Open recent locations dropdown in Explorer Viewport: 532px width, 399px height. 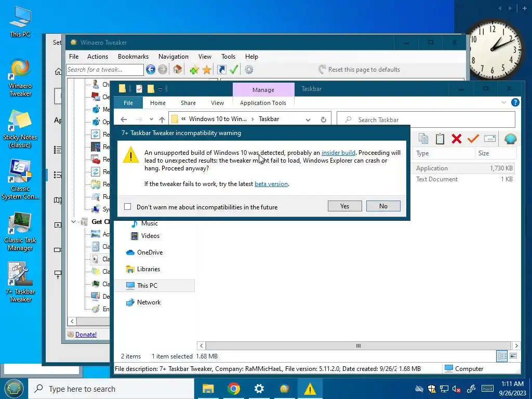pos(151,119)
